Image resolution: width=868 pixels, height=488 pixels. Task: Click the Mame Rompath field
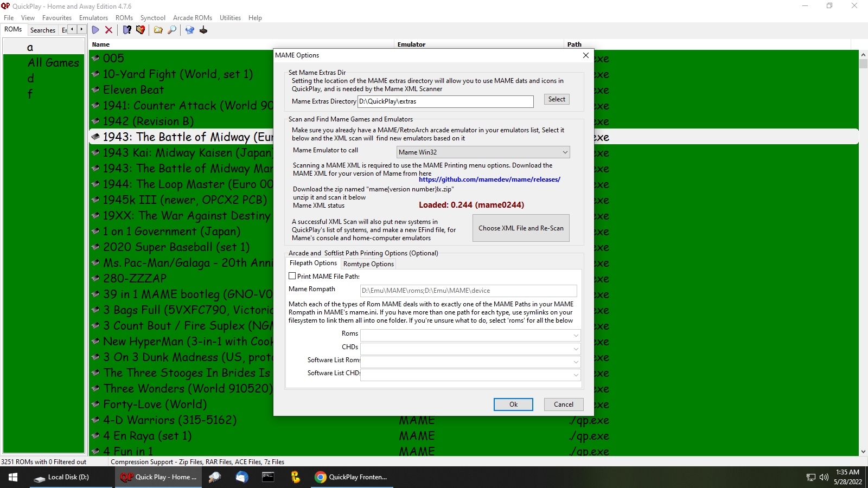(x=469, y=291)
